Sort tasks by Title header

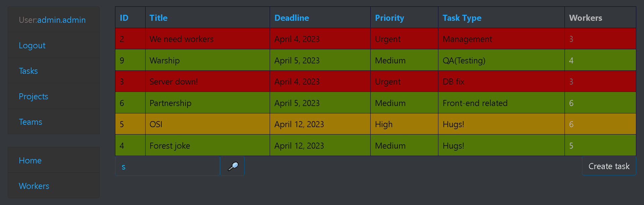point(158,18)
